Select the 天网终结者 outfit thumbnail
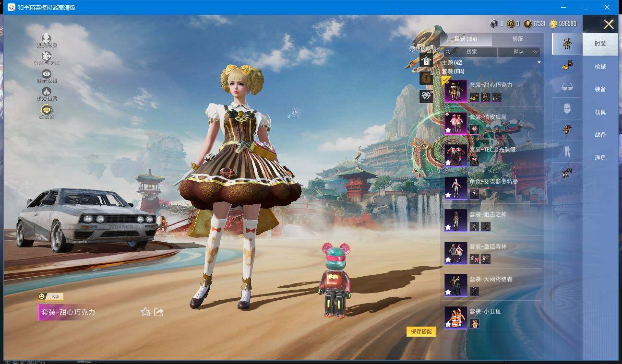Screen dimensions: 622x364 [x=455, y=285]
